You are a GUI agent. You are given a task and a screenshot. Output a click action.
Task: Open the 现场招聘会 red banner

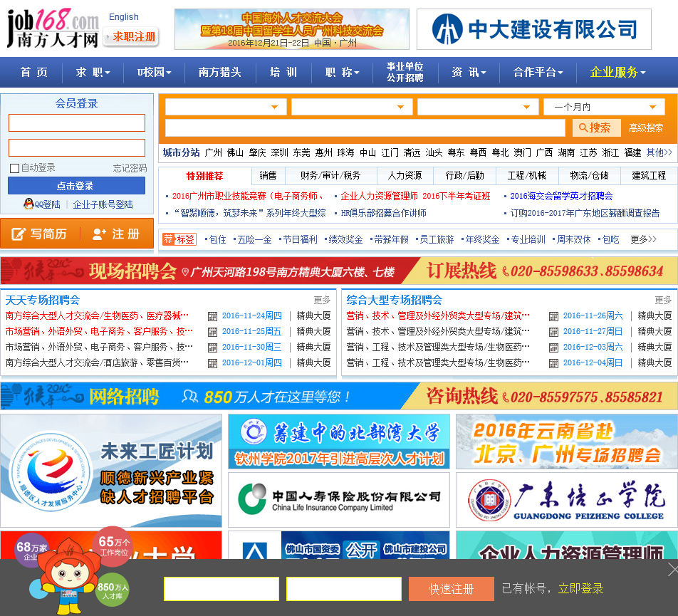coord(339,271)
